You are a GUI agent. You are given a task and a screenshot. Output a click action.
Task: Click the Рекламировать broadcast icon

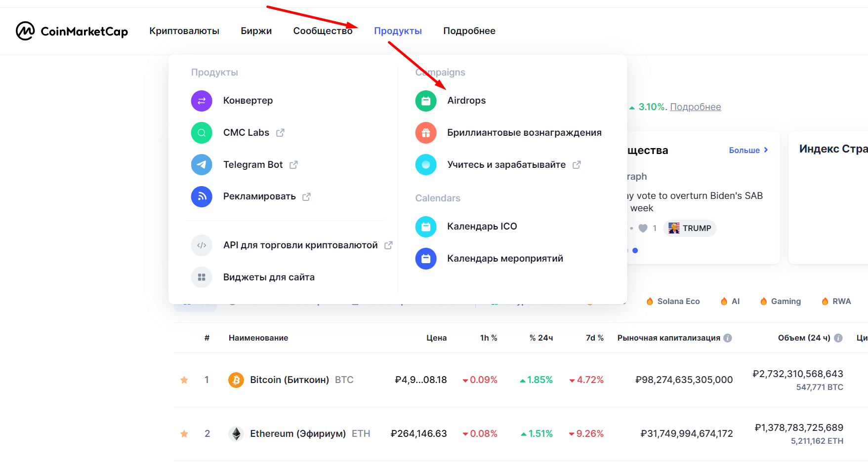click(202, 196)
